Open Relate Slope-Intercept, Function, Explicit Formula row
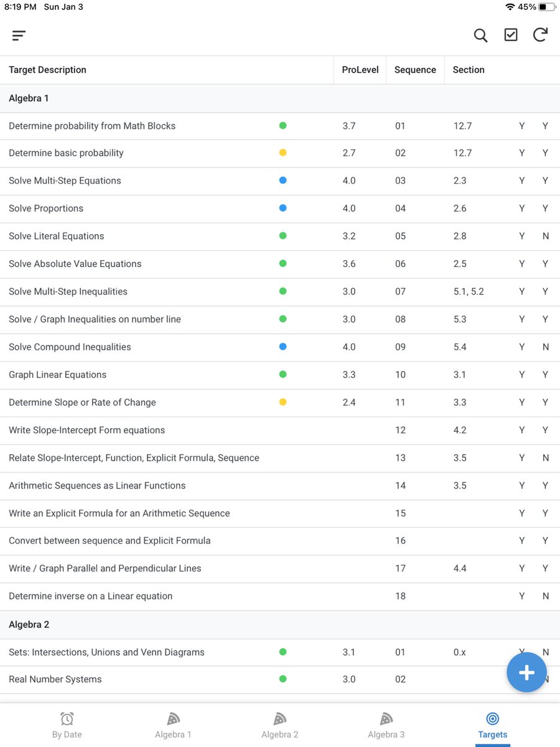Viewport: 560px width, 747px height. point(280,458)
